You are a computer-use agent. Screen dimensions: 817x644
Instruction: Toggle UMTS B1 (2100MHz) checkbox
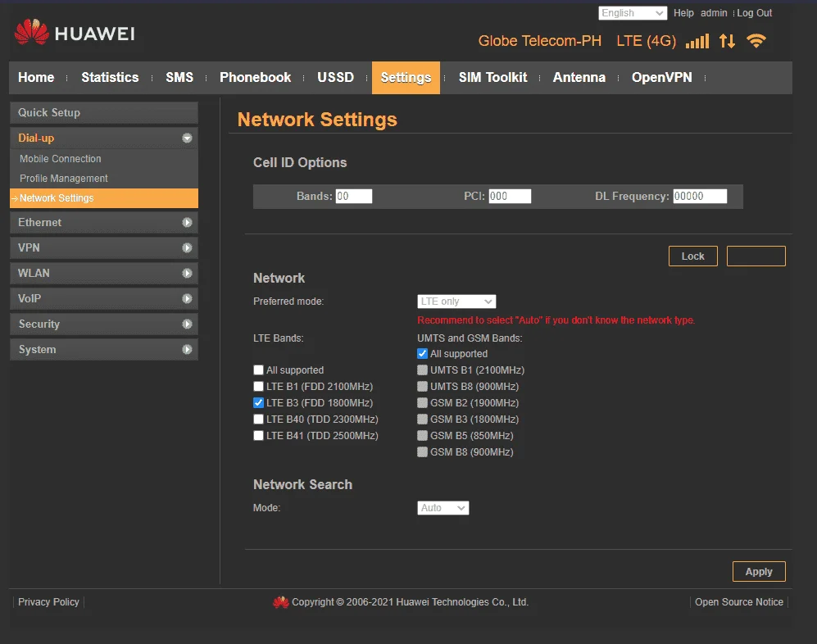[423, 370]
